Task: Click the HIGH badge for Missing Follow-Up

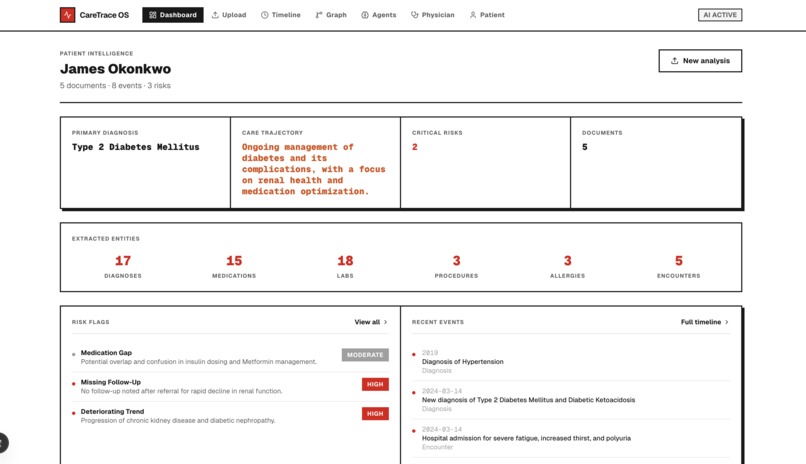Action: [375, 384]
